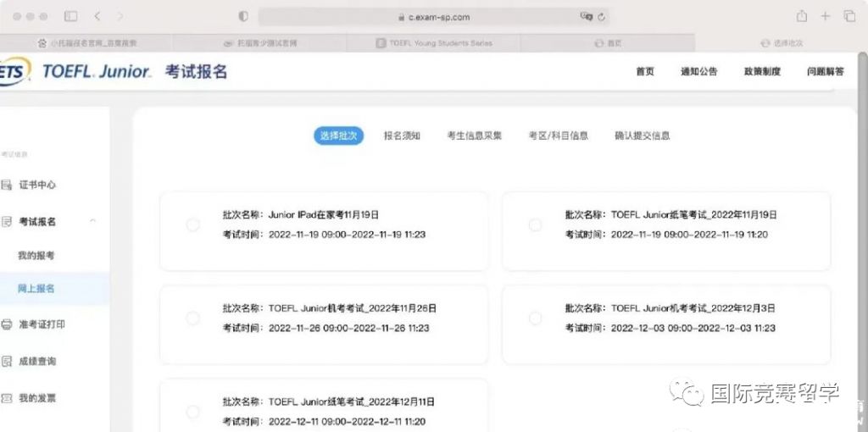The width and height of the screenshot is (868, 432).
Task: Click the 确认提交信息 step
Action: (643, 136)
